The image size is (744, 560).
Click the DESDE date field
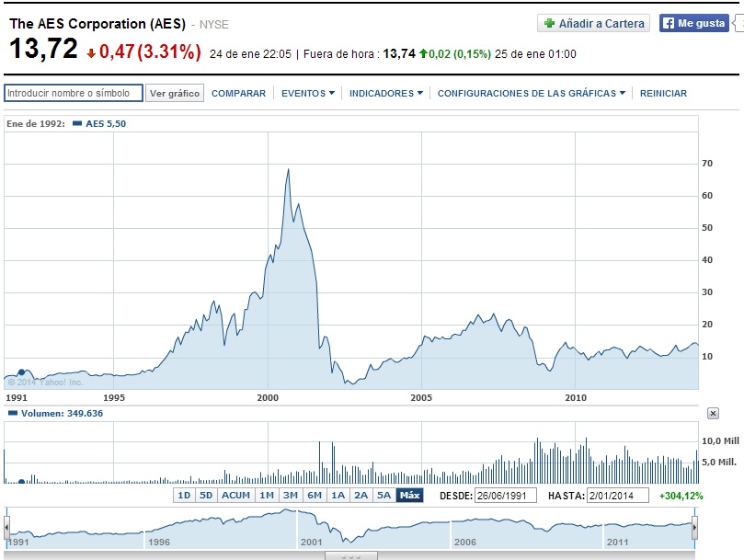tap(505, 496)
